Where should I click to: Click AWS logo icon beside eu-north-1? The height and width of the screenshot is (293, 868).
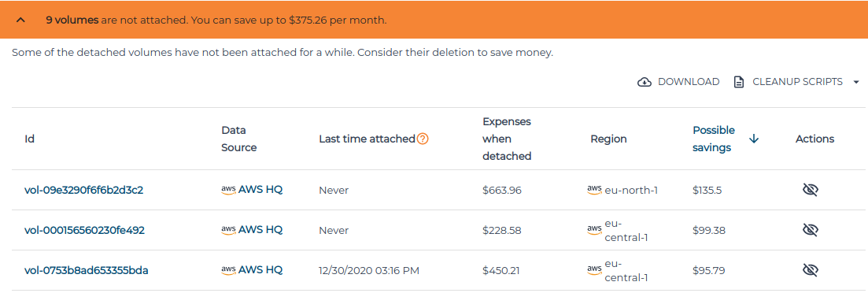point(594,190)
